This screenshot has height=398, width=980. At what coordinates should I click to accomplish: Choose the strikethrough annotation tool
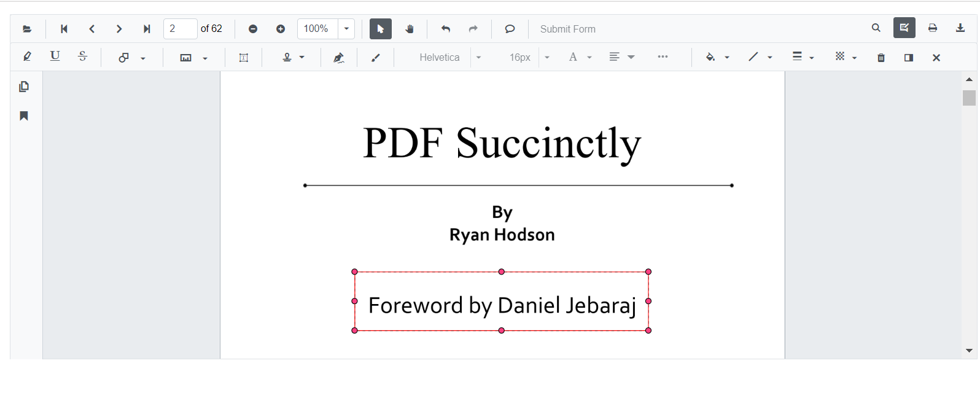click(83, 57)
